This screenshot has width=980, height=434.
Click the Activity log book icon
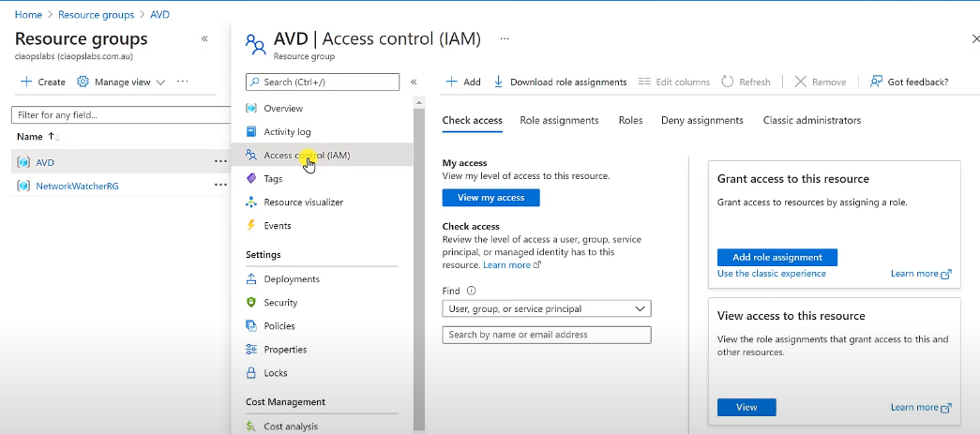tap(251, 132)
